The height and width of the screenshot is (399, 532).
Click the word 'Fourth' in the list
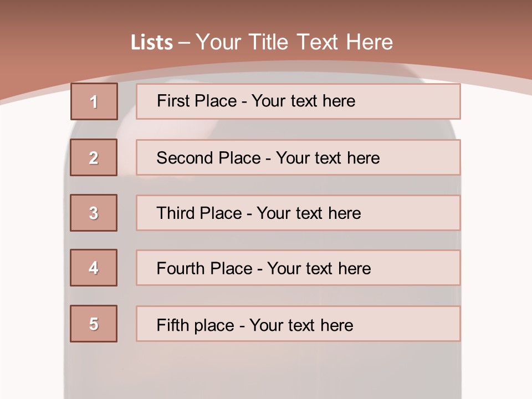click(181, 269)
